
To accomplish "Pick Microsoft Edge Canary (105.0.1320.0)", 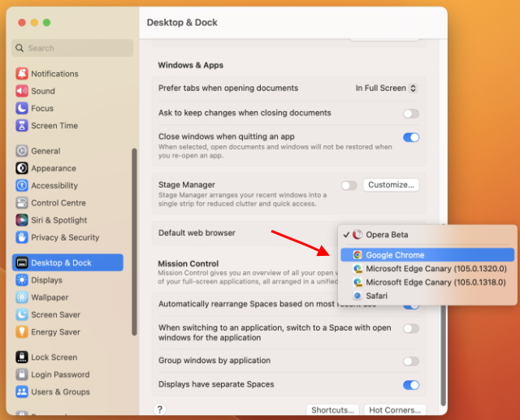I will (x=427, y=269).
